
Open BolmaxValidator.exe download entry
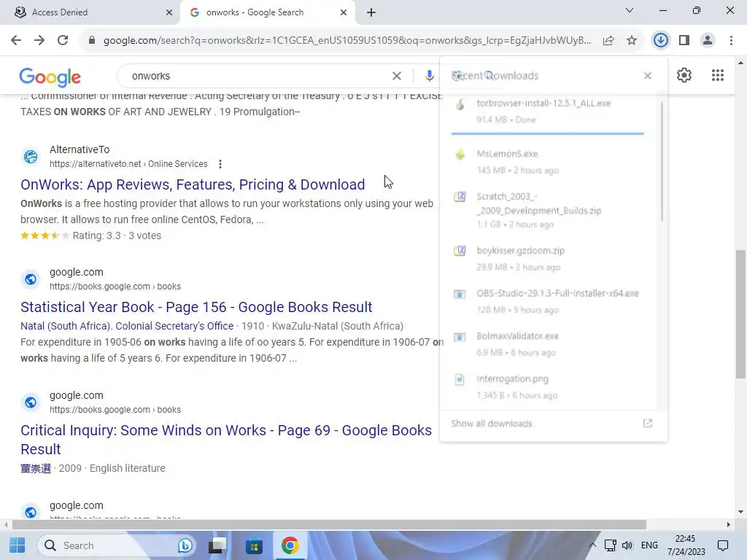[x=548, y=344]
